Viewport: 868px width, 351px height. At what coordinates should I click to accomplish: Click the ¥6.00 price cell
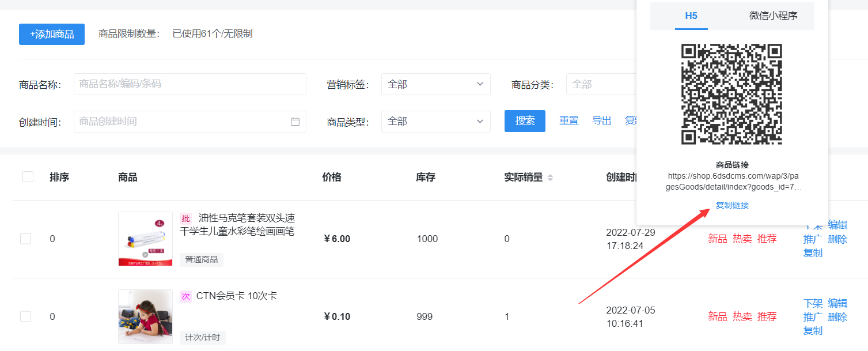(337, 239)
